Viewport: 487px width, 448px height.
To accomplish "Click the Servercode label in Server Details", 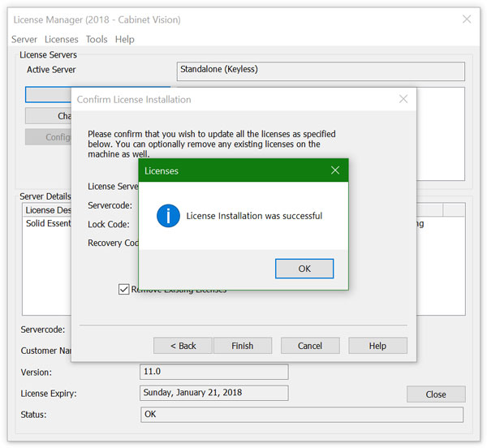I will [x=43, y=330].
